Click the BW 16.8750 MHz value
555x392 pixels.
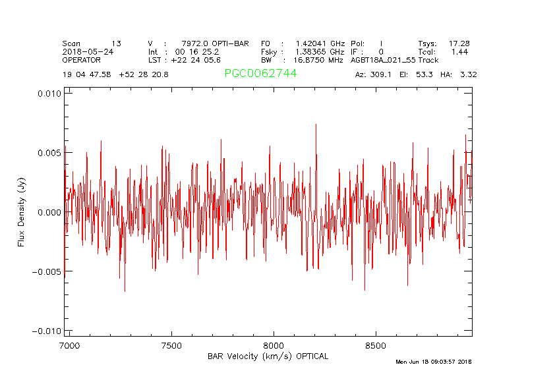[x=318, y=60]
